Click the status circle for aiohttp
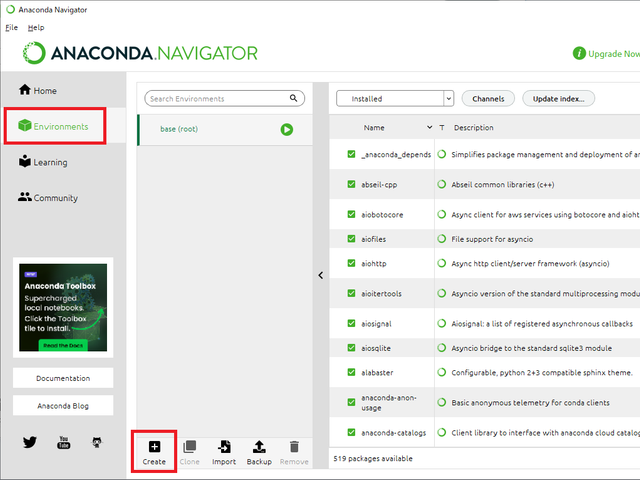 tap(442, 263)
